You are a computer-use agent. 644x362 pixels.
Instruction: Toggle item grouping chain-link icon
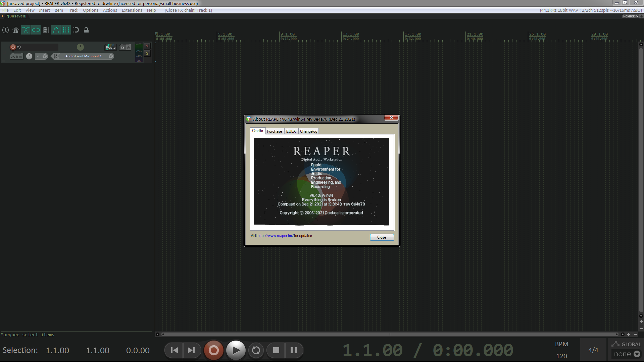[36, 30]
